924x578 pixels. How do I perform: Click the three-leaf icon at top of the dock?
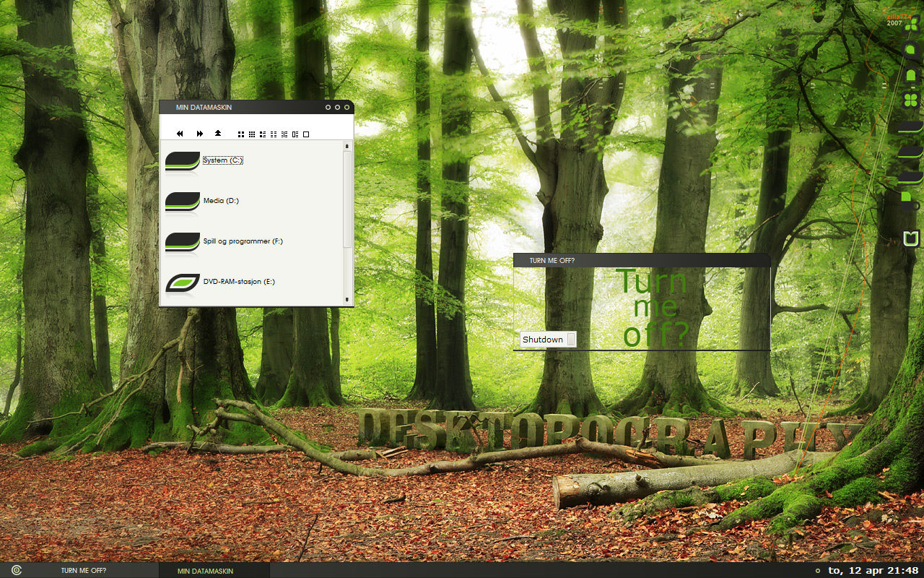click(x=912, y=25)
